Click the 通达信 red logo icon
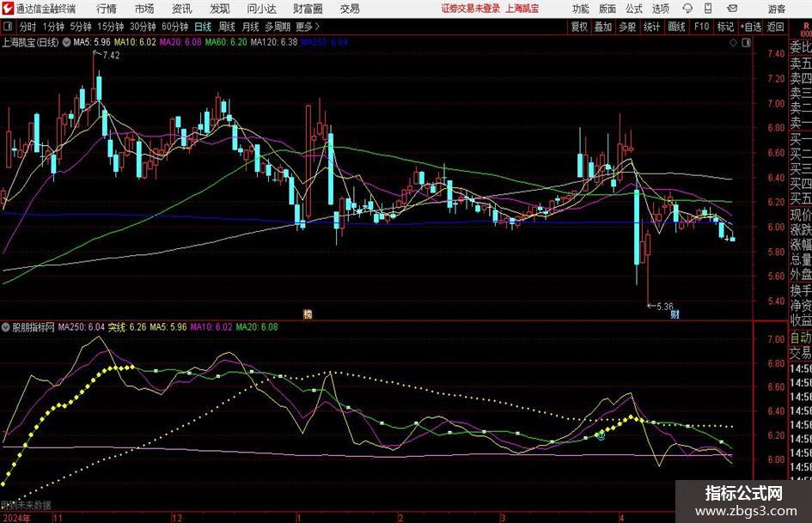 (9, 9)
